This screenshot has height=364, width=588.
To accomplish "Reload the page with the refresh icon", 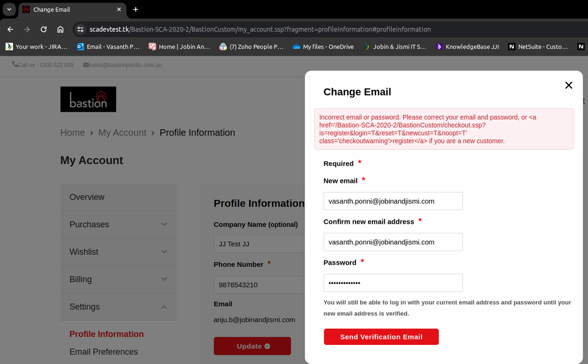I will (x=44, y=29).
